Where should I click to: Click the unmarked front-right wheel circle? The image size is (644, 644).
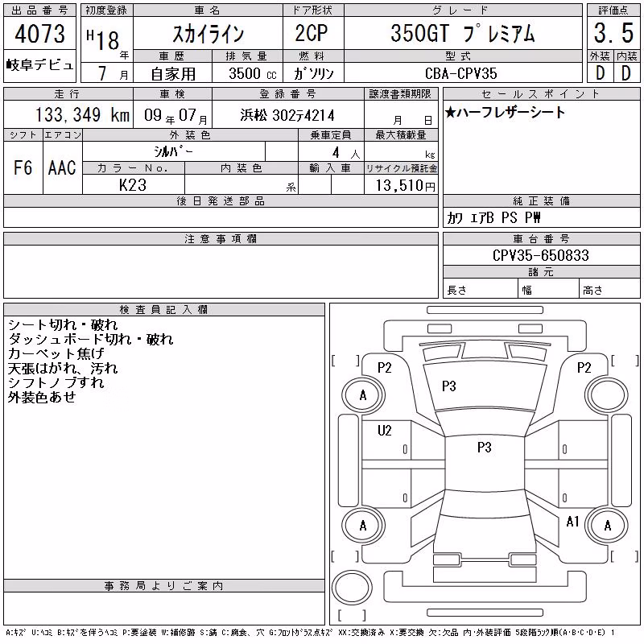point(607,395)
